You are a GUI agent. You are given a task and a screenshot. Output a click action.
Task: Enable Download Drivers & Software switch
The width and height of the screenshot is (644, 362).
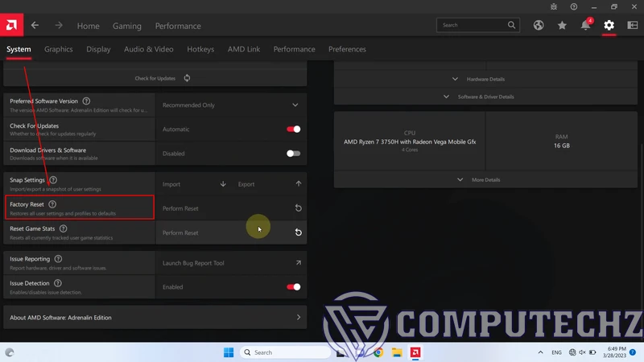point(293,154)
